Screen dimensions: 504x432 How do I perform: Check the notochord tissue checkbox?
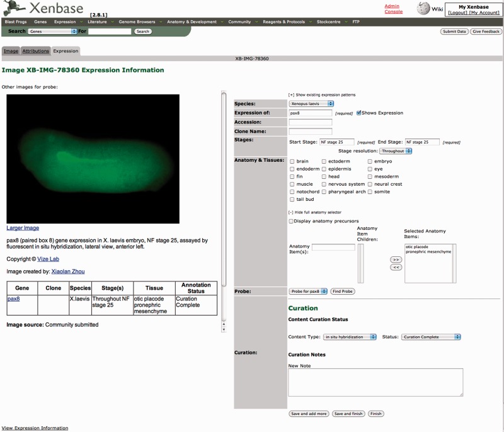coord(292,191)
